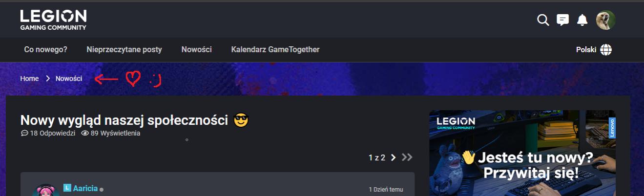Click the 18 Odpowiedzi replies count
The height and width of the screenshot is (196, 644).
coord(48,133)
